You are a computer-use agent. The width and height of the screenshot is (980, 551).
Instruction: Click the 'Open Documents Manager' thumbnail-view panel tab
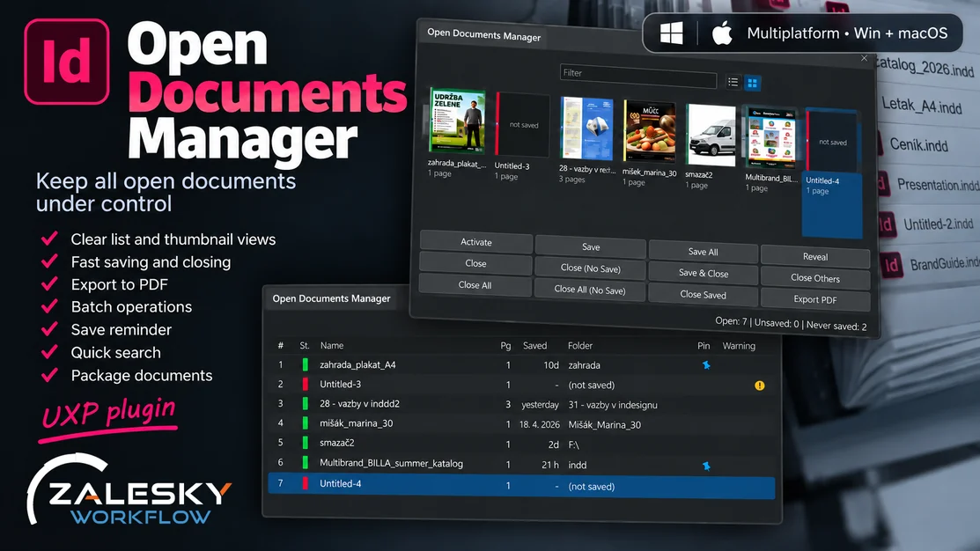click(x=483, y=34)
